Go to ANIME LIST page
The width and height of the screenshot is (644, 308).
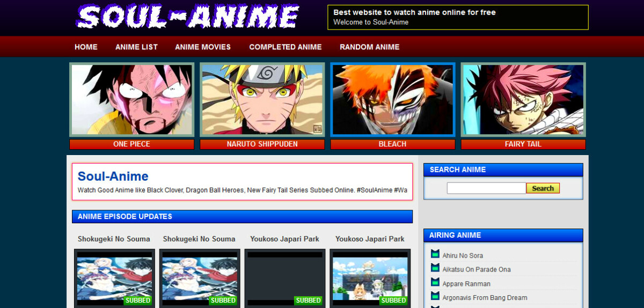[136, 47]
